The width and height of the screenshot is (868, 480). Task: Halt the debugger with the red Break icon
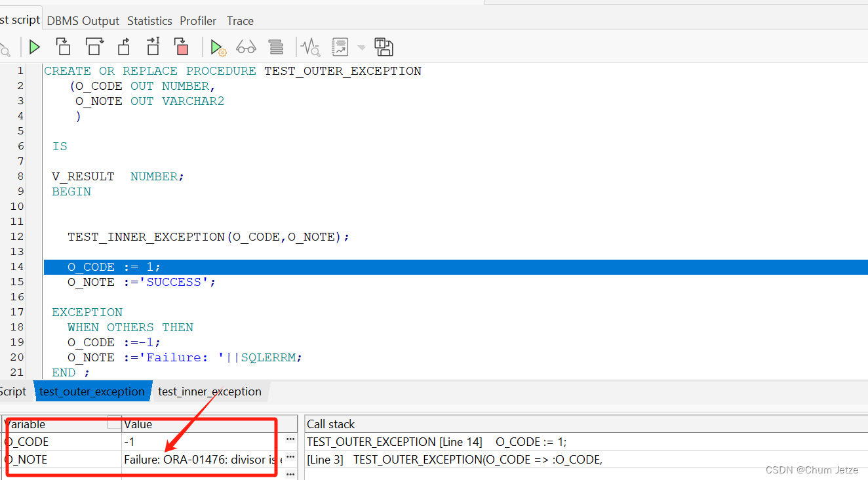tap(182, 47)
